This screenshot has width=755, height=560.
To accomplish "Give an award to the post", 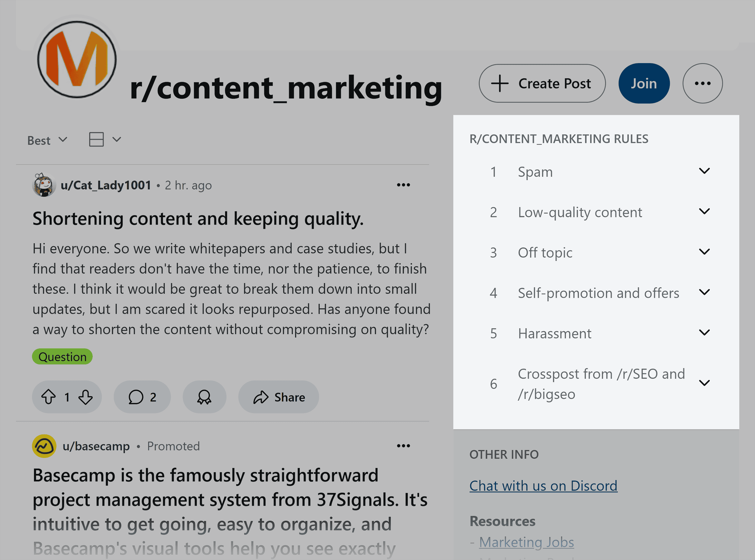I will (204, 397).
